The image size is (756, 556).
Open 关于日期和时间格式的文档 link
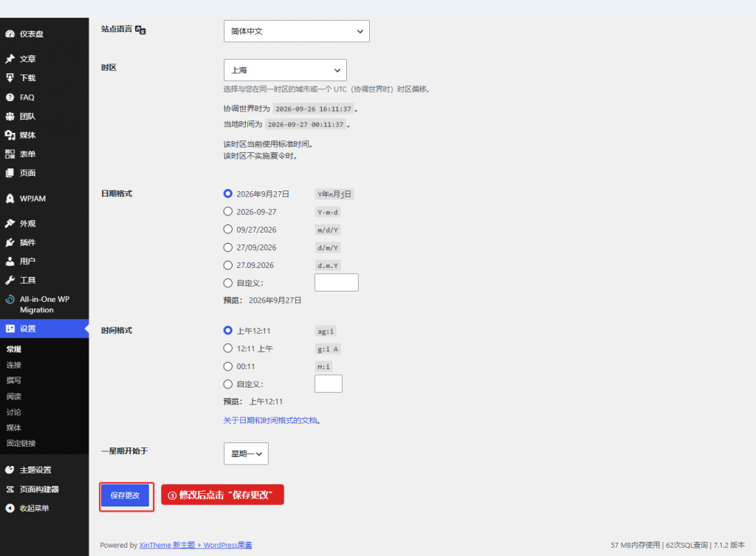pos(270,420)
